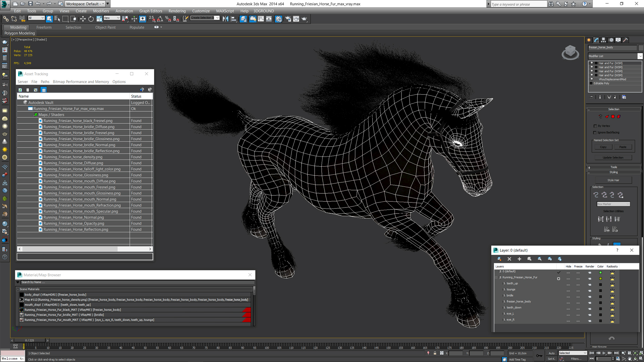Enable Ignore Backfacing checkbox

[x=595, y=132]
